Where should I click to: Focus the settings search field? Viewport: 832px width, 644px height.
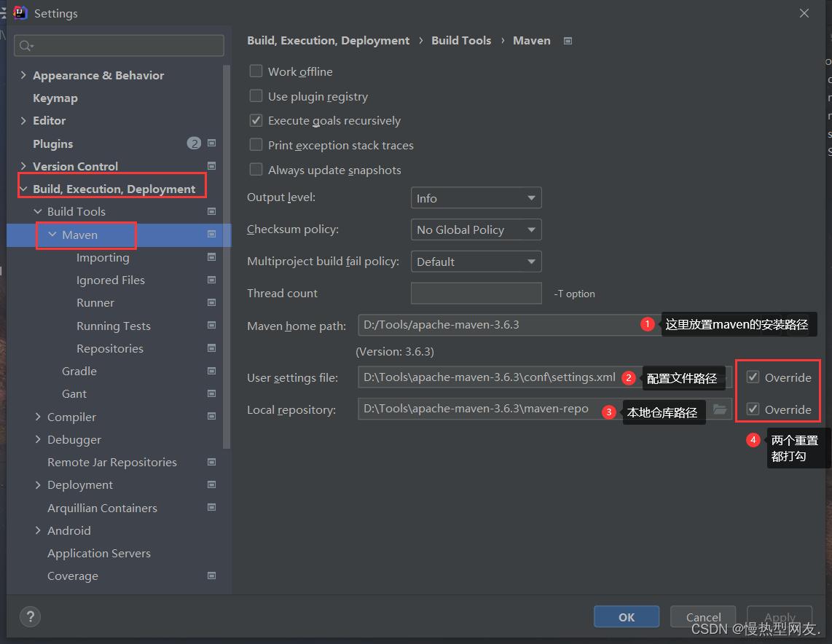[119, 46]
